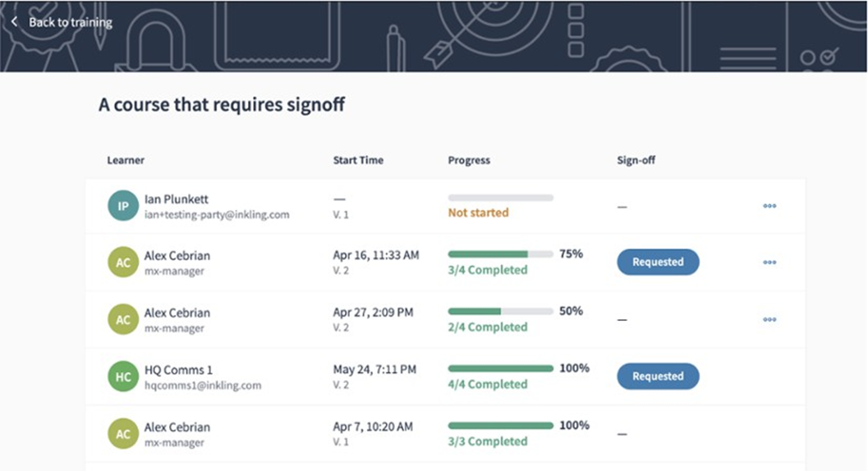Sort by Start Time column header
The image size is (868, 471).
358,160
